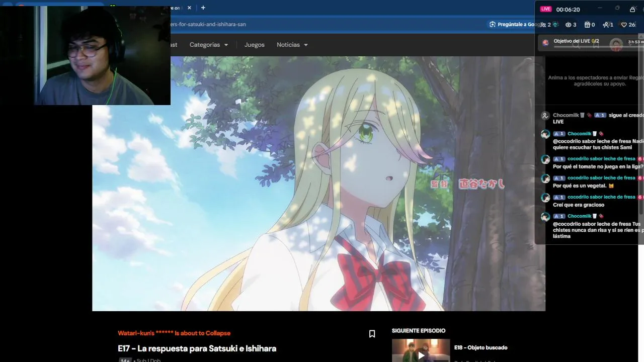This screenshot has width=644, height=362.
Task: Open E18 - Objeto buscado episode link
Action: pos(480,347)
